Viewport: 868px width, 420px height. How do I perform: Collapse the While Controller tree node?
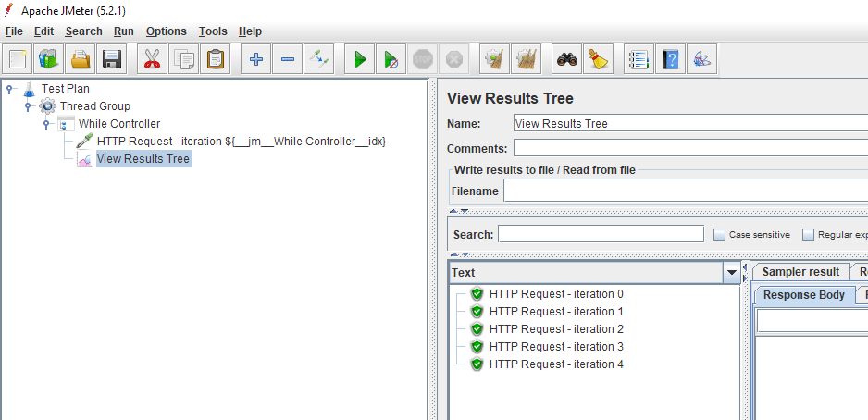tap(46, 124)
